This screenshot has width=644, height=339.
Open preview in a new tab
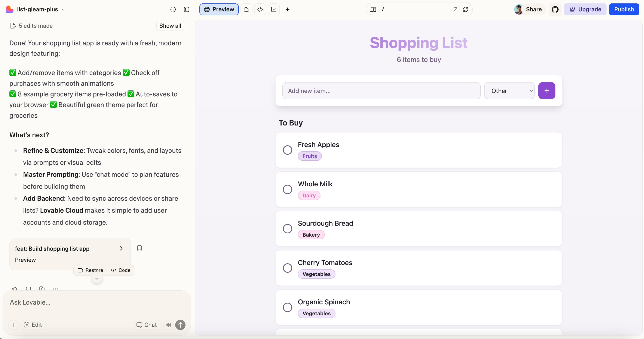[455, 9]
